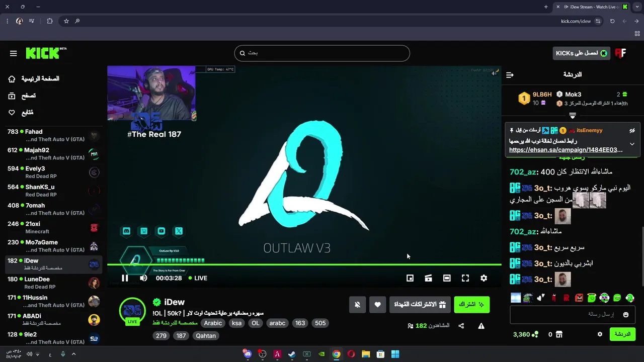Open browser tab search dropdown
This screenshot has width=644, height=362.
tap(637, 7)
